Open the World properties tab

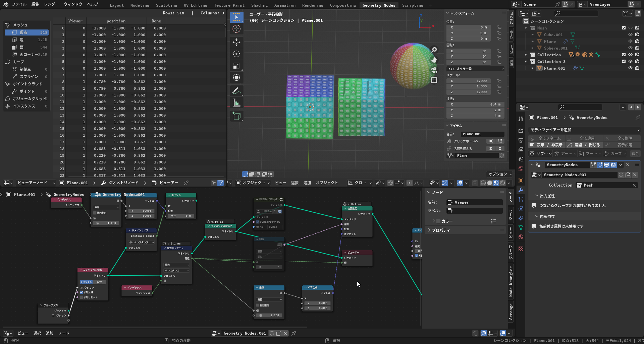[x=521, y=168]
